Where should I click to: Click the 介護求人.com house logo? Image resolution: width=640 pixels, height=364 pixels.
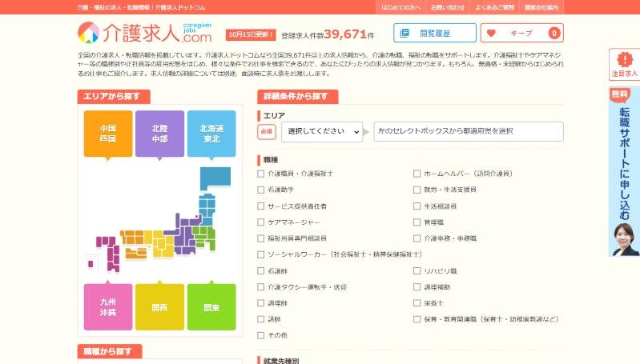click(145, 33)
